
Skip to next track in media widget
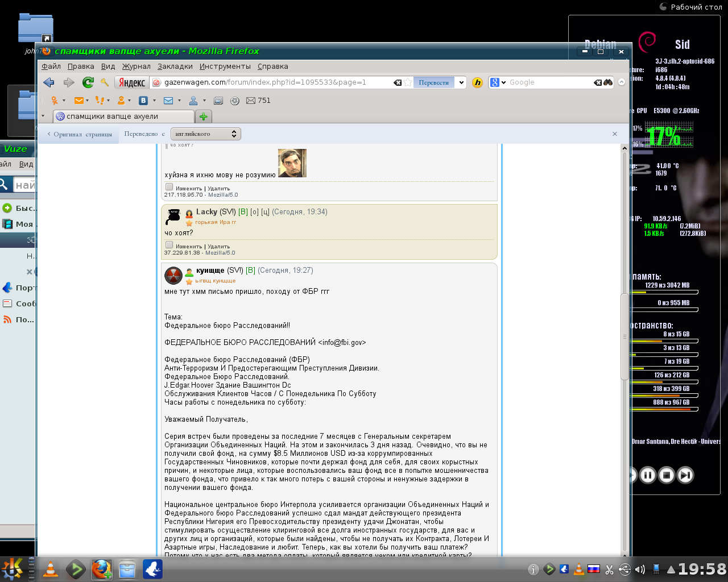point(685,475)
